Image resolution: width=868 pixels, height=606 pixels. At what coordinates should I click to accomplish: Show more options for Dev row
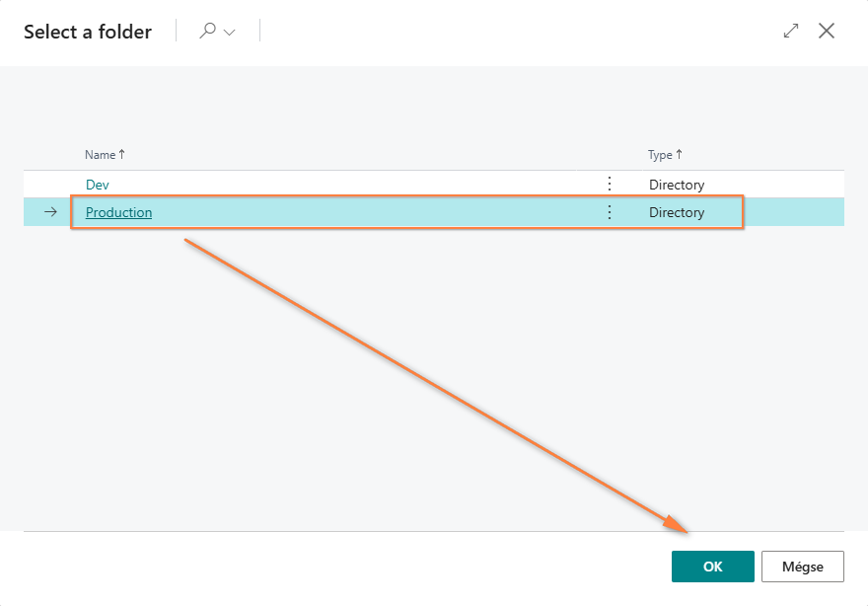[x=610, y=185]
